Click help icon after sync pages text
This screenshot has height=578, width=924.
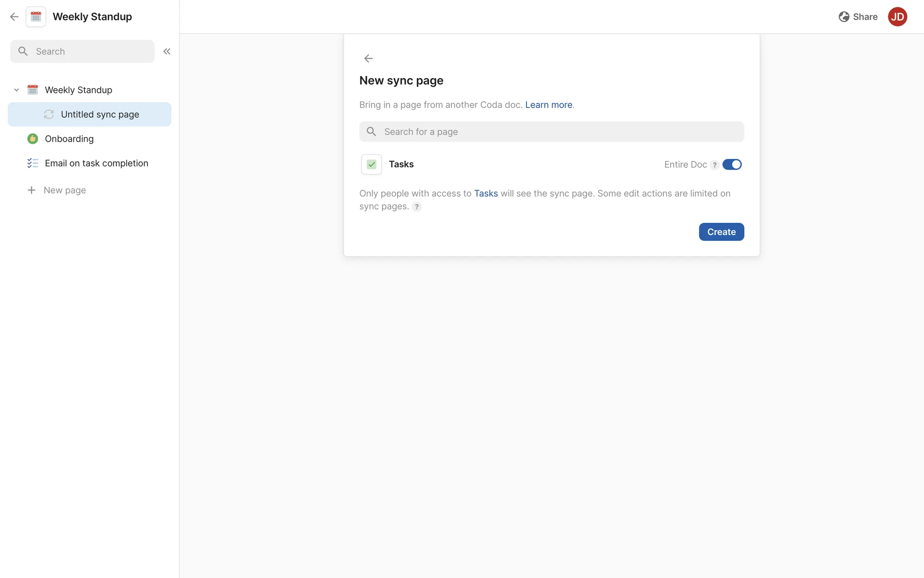pos(417,207)
